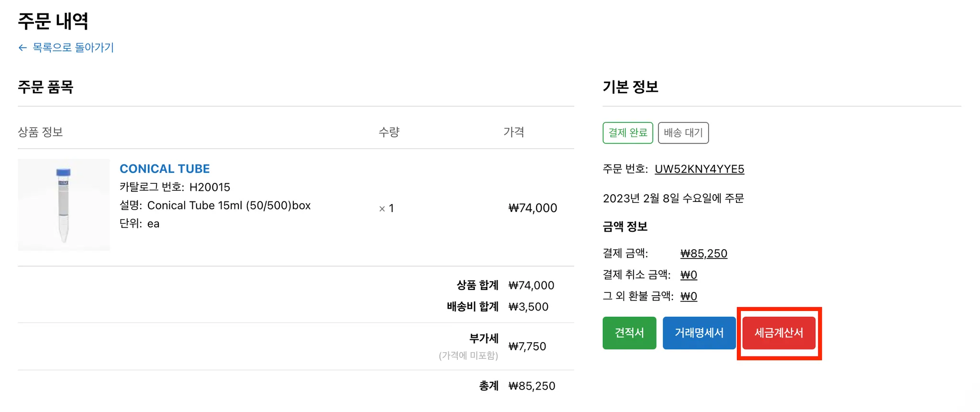Click the 부가세 ₩7,750 value
This screenshot has width=980, height=412.
[x=527, y=346]
